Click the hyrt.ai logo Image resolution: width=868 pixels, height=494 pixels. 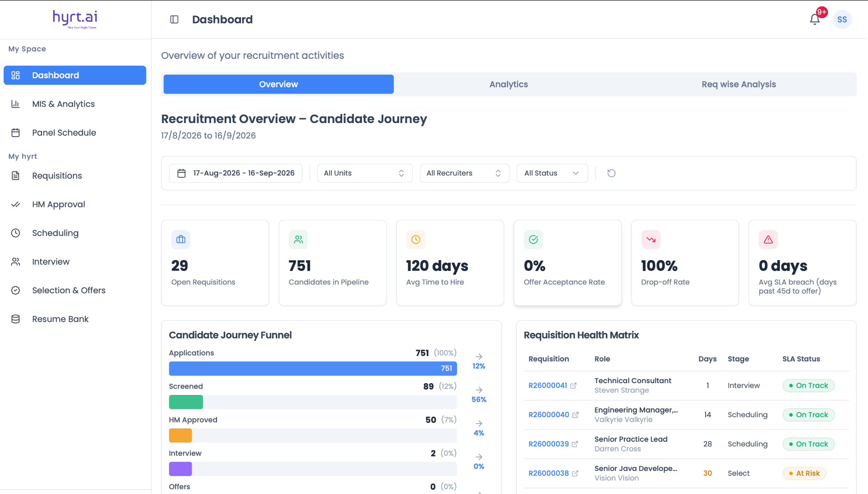pos(75,19)
